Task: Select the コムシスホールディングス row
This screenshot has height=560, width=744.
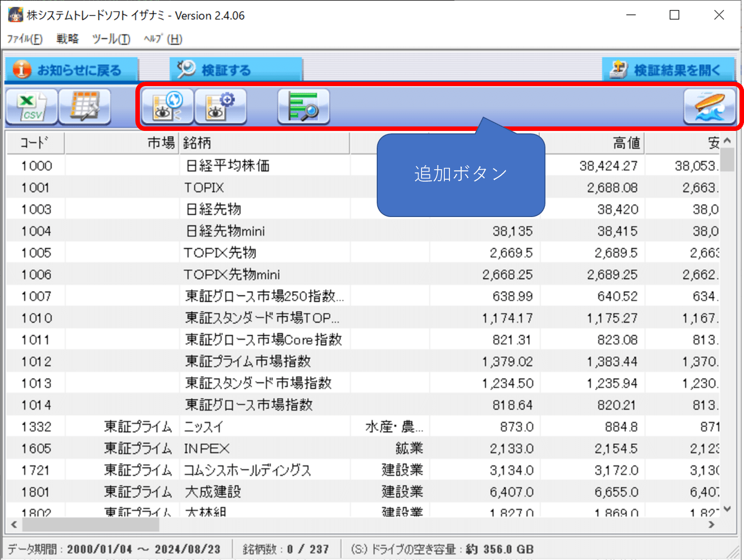Action: [x=363, y=470]
